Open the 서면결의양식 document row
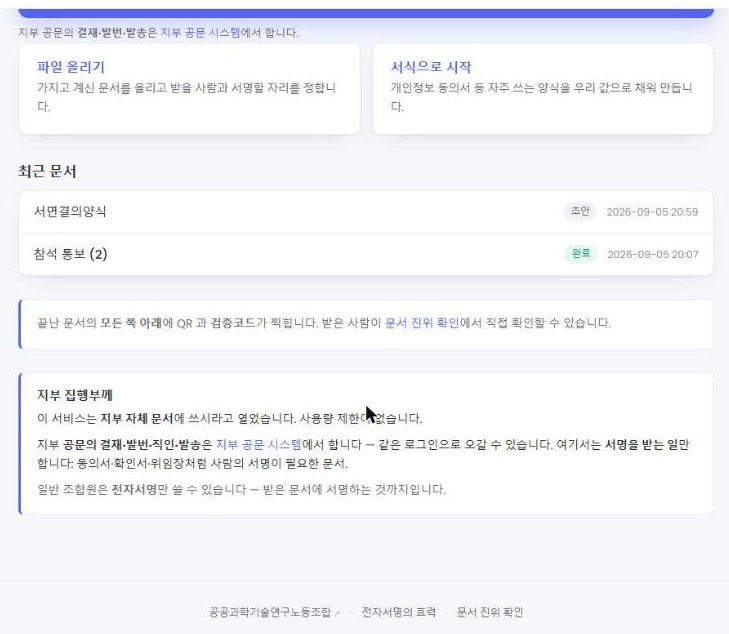Viewport: 729px width, 634px height. (366, 212)
